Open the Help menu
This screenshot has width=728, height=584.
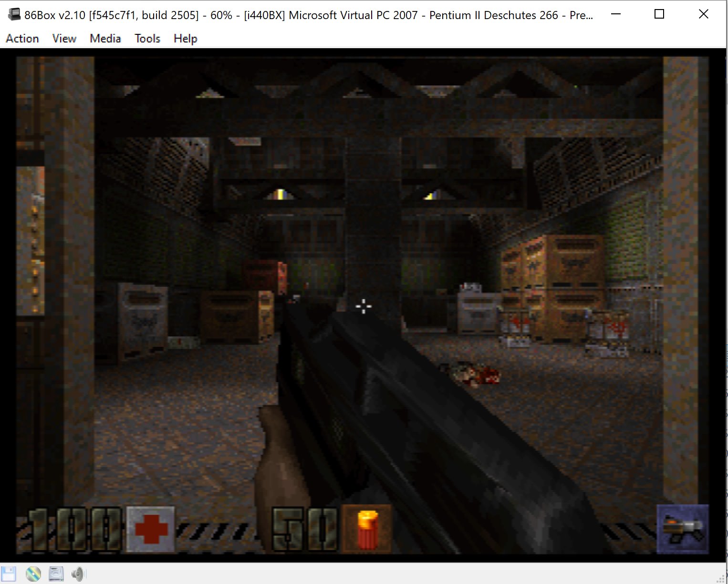(186, 39)
